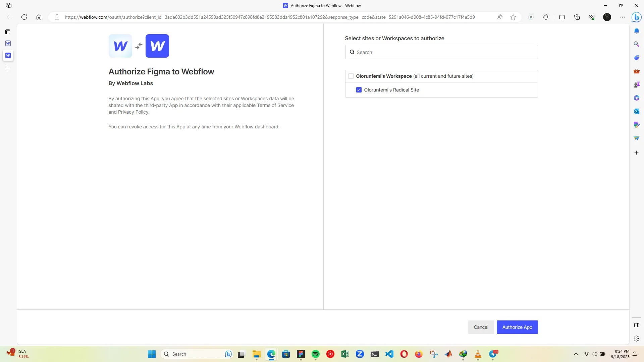
Task: Open Bing Copilot sidebar icon
Action: point(636,17)
